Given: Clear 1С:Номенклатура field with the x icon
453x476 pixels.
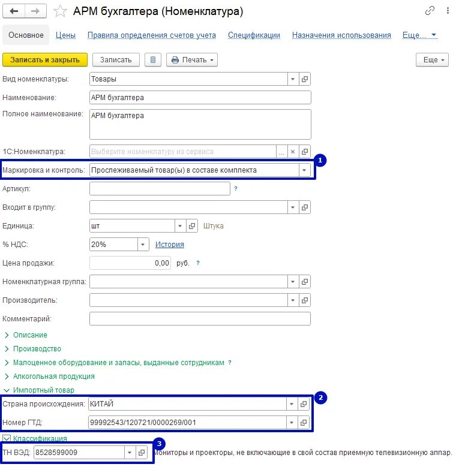Looking at the screenshot, I should click(293, 152).
